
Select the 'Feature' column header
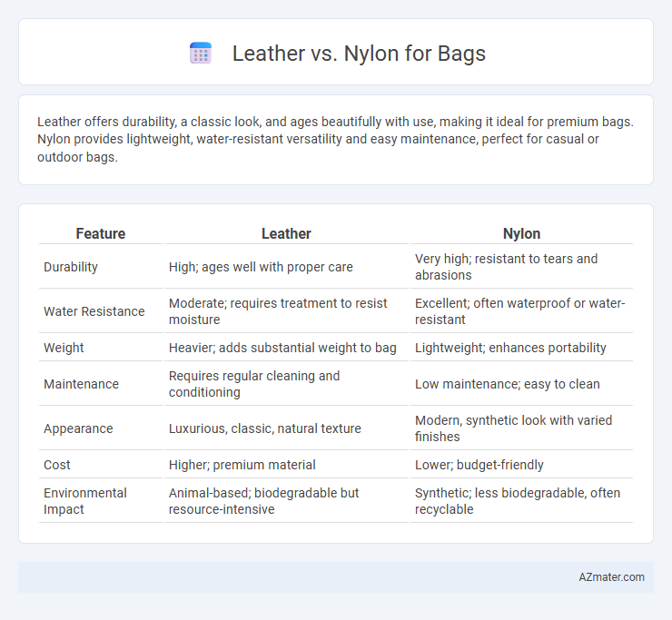click(101, 233)
